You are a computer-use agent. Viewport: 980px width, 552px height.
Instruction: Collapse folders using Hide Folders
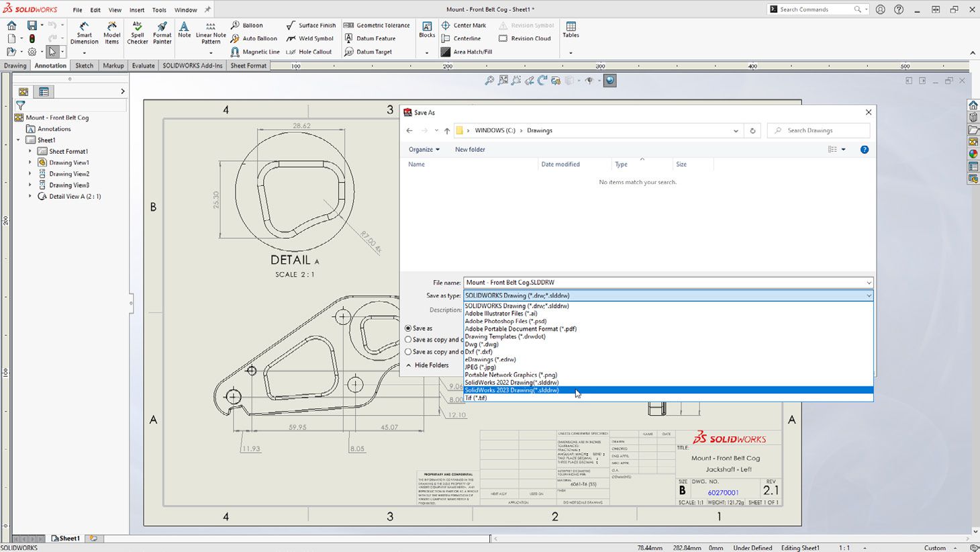click(x=428, y=365)
